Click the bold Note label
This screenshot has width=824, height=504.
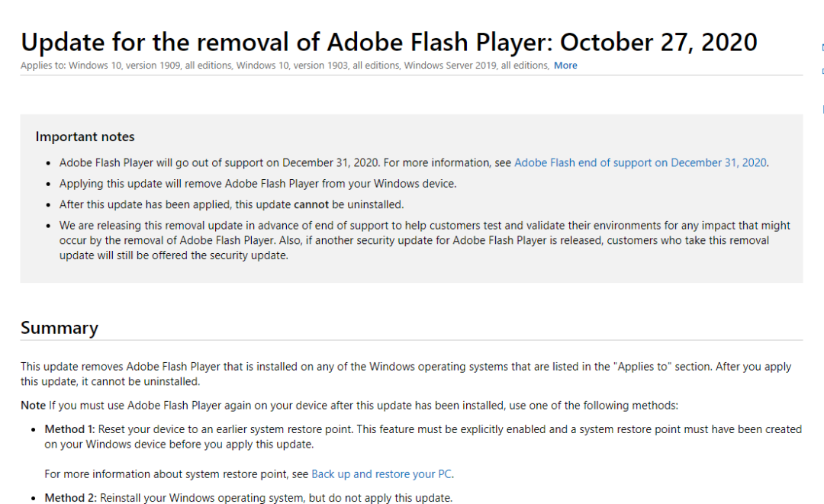point(33,406)
